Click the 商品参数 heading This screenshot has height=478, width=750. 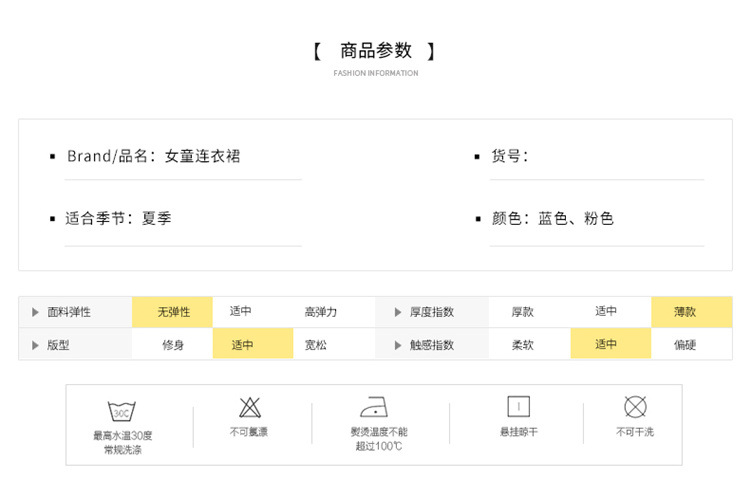pyautogui.click(x=375, y=51)
